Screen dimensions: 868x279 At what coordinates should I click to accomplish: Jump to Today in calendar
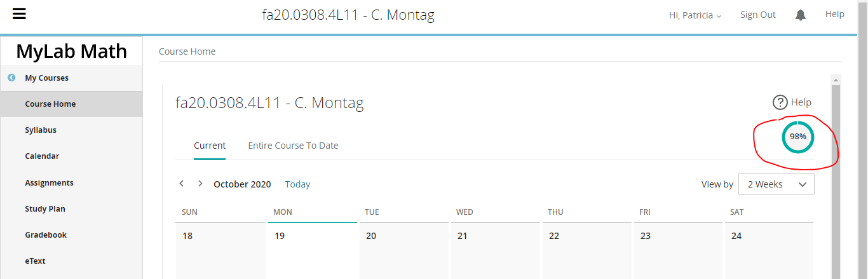297,184
